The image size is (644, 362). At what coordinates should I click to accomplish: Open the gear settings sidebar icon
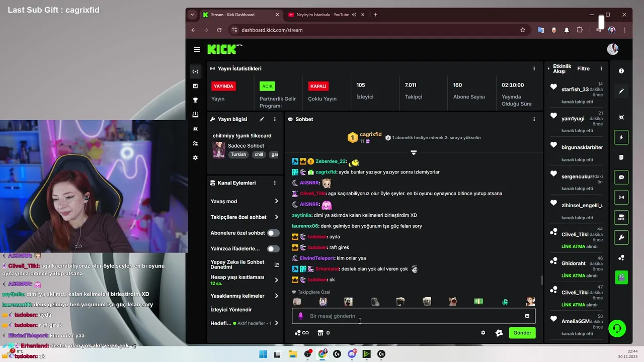[195, 158]
